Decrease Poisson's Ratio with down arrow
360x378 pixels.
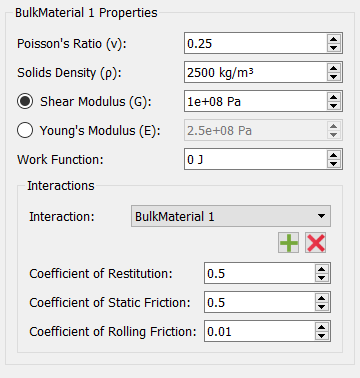click(333, 48)
